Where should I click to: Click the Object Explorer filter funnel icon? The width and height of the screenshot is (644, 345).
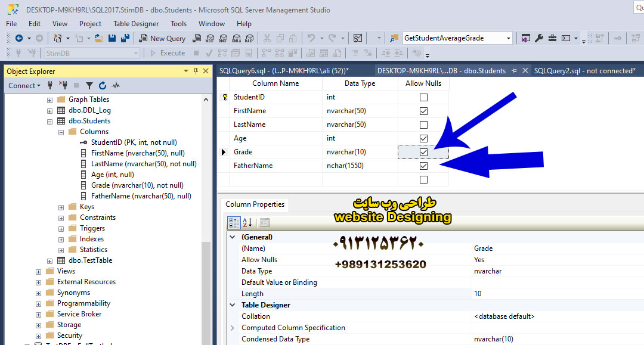coord(89,86)
